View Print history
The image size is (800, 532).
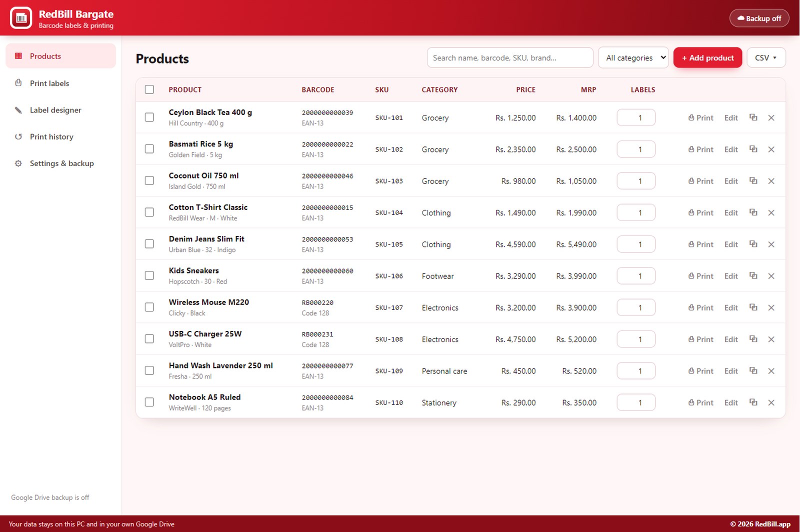point(61,136)
